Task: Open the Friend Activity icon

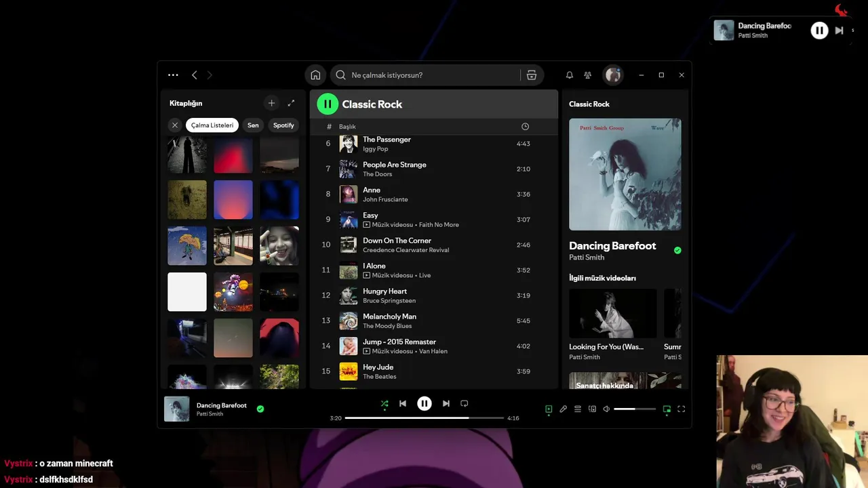Action: [x=588, y=75]
